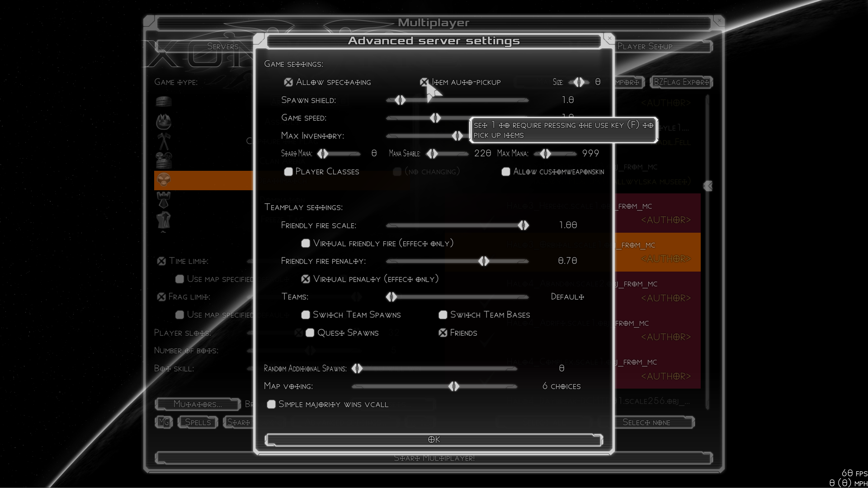Open the Spells button
868x488 pixels.
[198, 422]
